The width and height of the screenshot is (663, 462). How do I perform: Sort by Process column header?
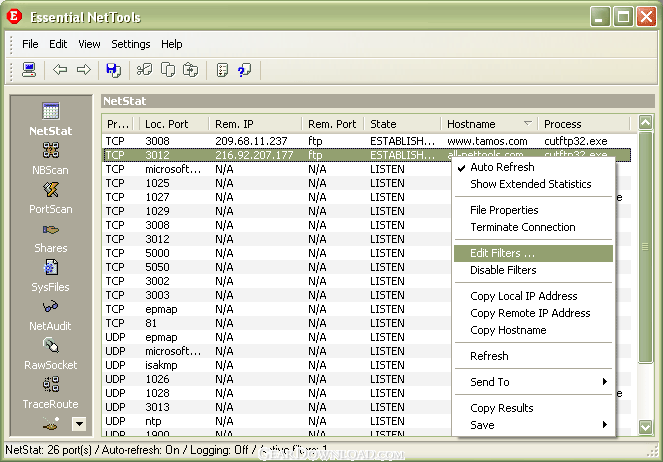click(x=584, y=124)
